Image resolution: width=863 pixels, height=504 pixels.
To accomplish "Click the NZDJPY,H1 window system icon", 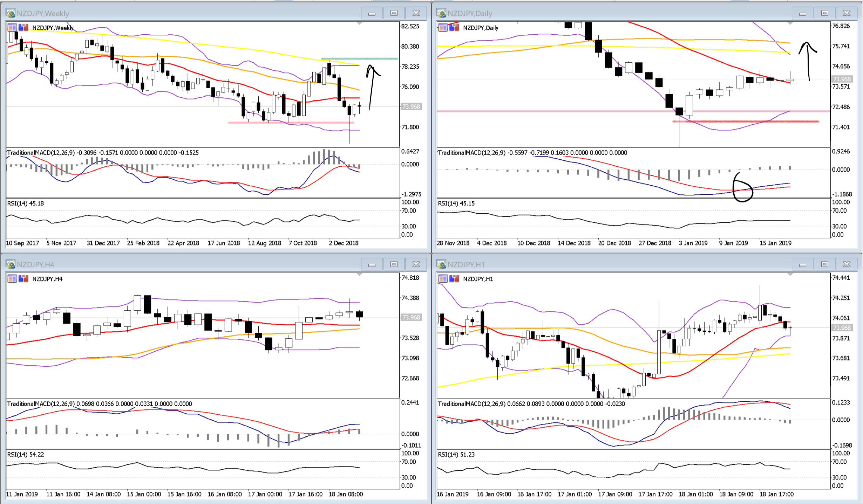I will [441, 264].
